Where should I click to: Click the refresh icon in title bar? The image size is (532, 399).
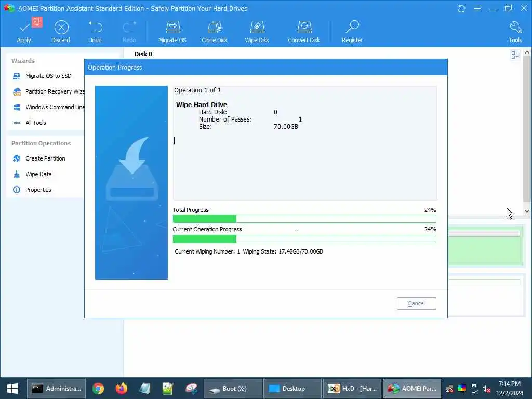[x=461, y=8]
